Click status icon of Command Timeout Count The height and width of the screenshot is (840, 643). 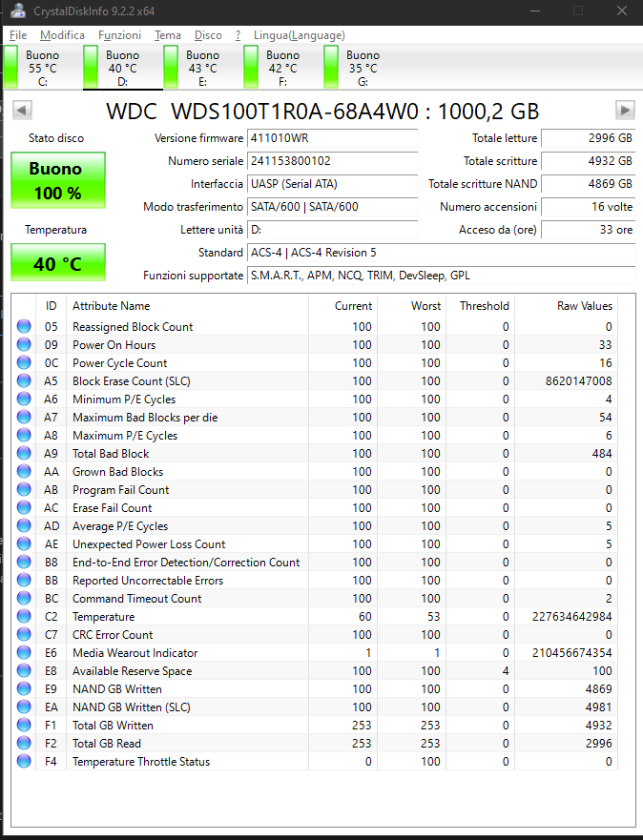point(24,598)
